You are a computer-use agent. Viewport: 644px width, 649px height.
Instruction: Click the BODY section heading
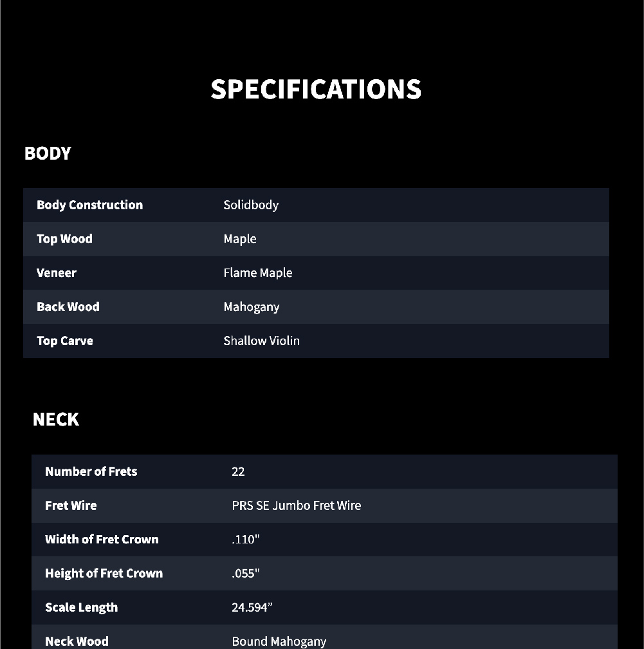click(48, 153)
